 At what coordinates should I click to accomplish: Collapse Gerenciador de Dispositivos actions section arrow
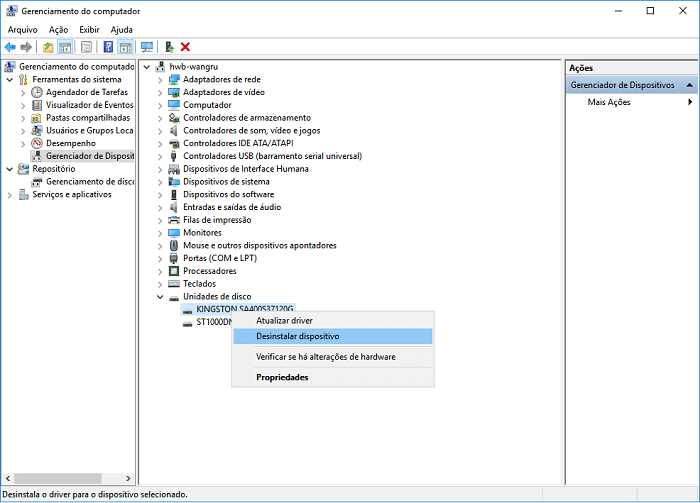689,85
